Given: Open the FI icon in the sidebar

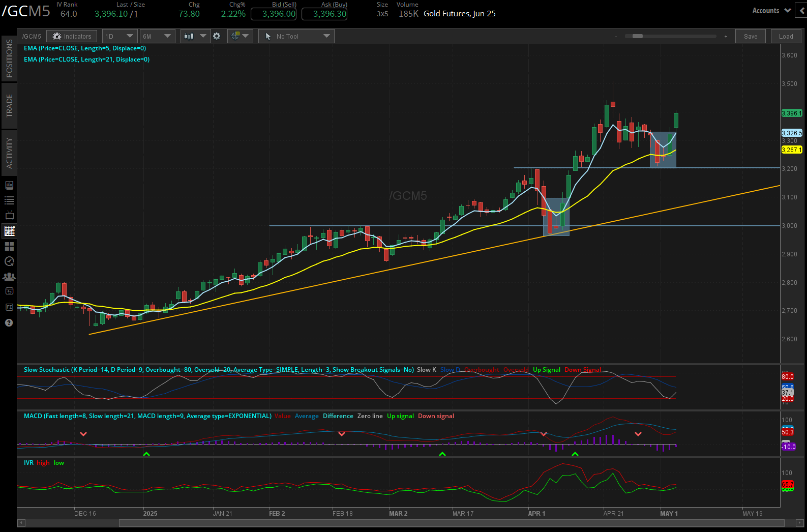Looking at the screenshot, I should 9,307.
